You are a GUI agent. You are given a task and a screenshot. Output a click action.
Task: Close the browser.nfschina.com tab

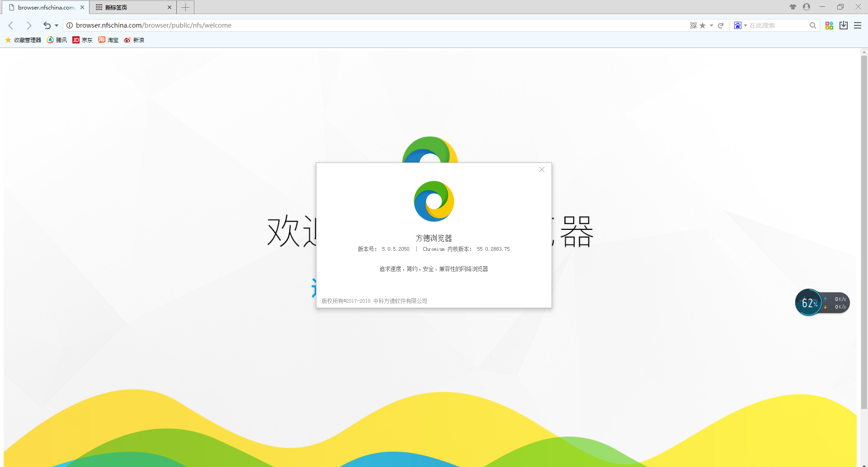point(82,7)
